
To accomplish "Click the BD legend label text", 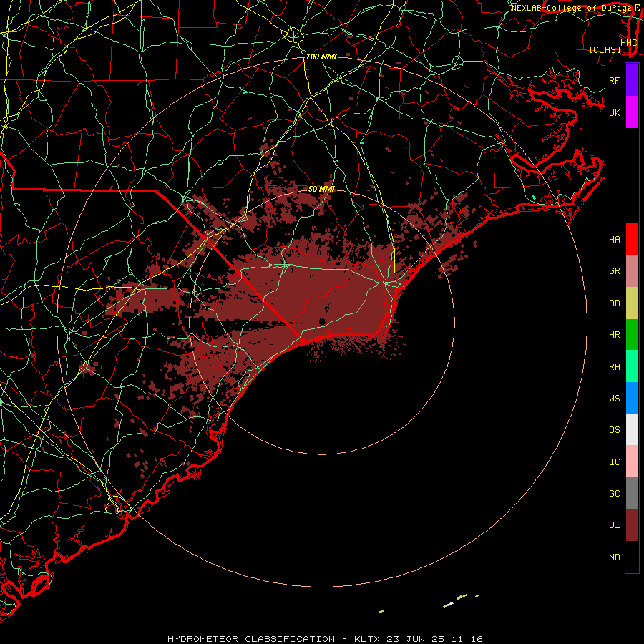I will 614,303.
